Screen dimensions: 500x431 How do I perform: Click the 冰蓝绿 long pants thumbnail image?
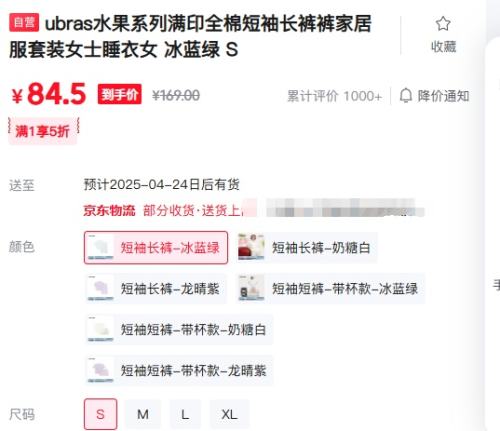tap(100, 248)
